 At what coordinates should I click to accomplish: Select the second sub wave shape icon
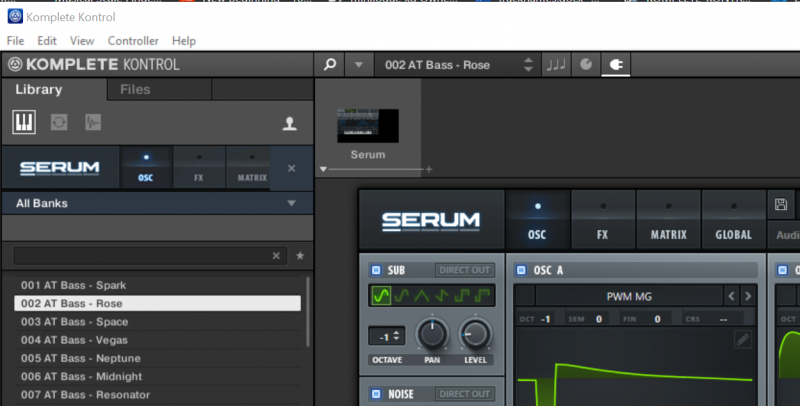pos(402,295)
